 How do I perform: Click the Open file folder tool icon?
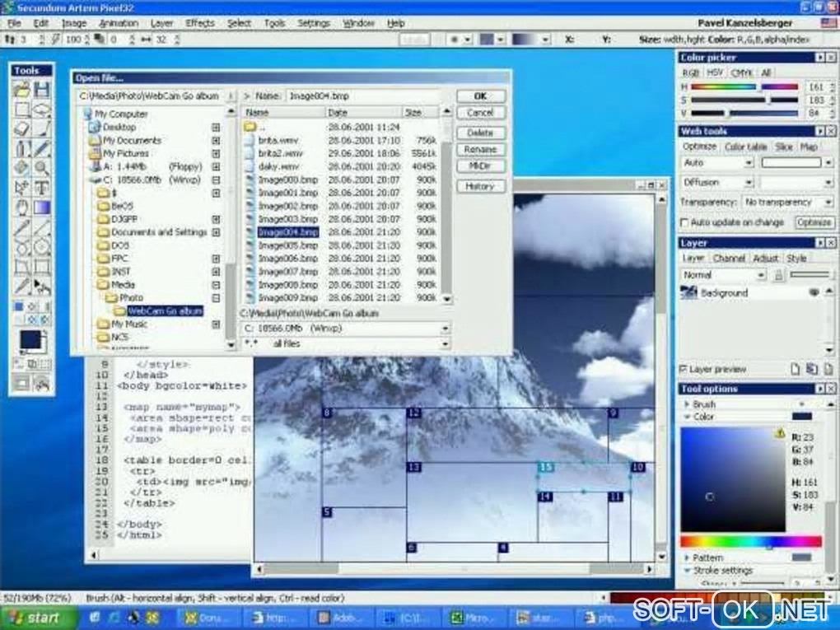(22, 89)
